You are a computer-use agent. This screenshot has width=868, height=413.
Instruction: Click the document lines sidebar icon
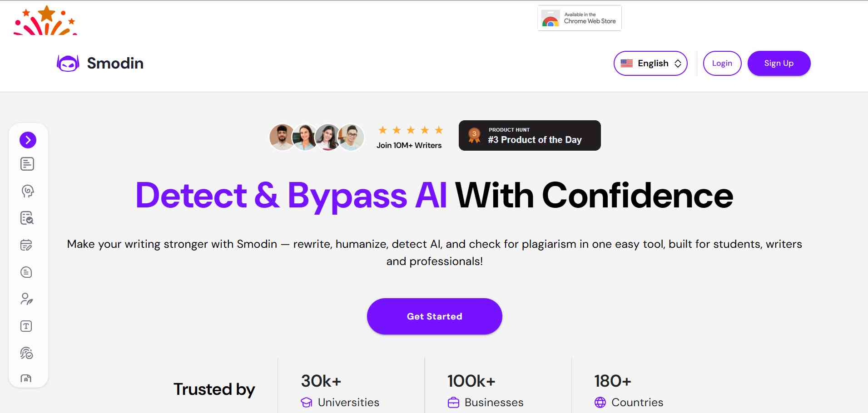pos(27,164)
